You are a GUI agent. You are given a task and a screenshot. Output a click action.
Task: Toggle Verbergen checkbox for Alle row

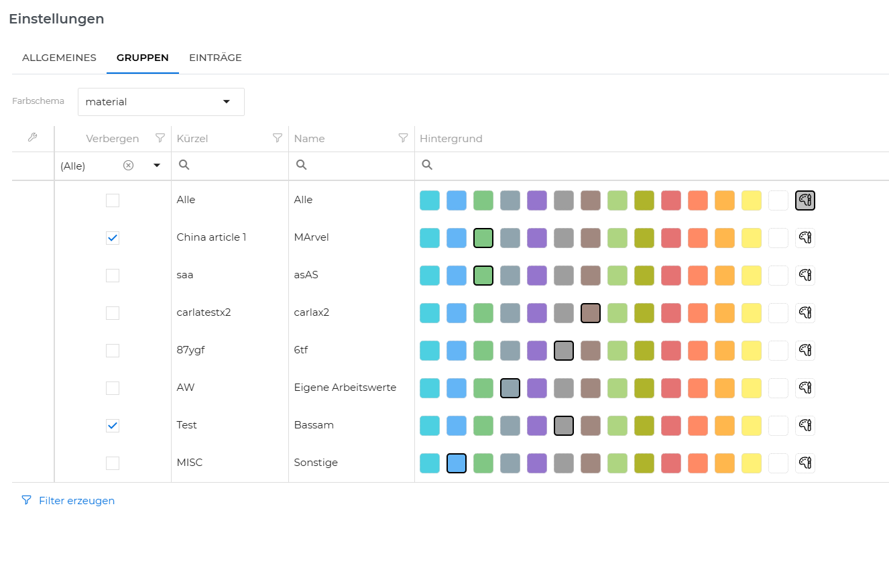[113, 200]
